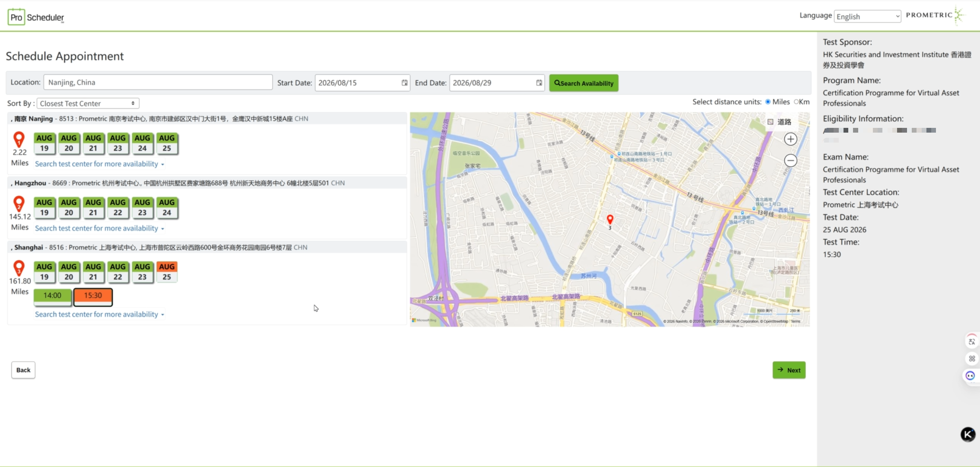The width and height of the screenshot is (980, 467).
Task: Open the Start Date calendar picker icon
Action: coord(404,83)
